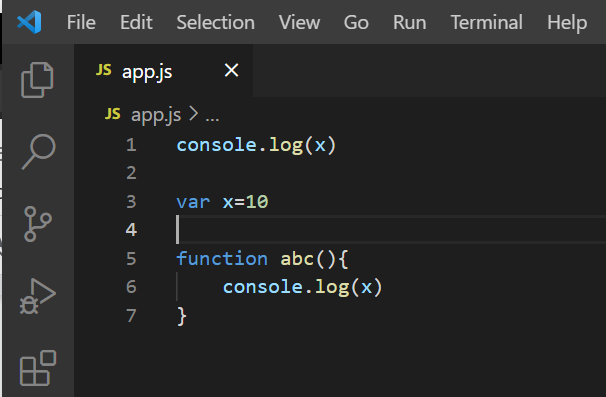Open the Search view in activity bar
The width and height of the screenshot is (606, 397).
click(x=38, y=152)
